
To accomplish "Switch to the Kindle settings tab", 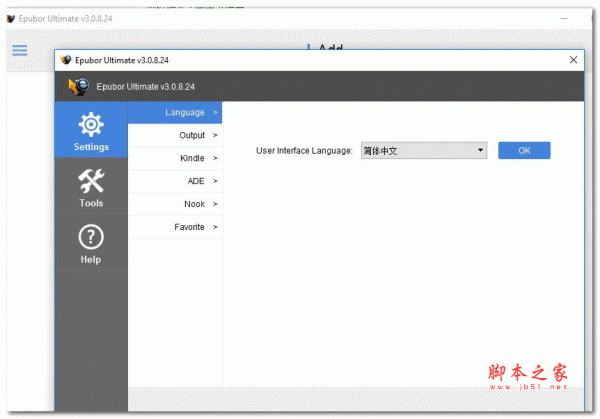I will tap(175, 158).
